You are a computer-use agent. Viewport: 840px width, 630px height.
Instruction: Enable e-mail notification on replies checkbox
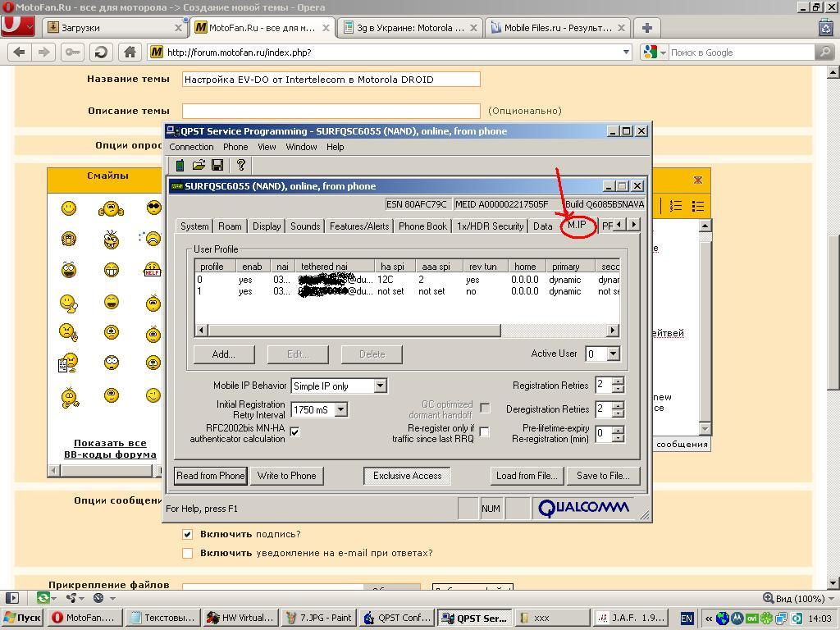[x=188, y=553]
